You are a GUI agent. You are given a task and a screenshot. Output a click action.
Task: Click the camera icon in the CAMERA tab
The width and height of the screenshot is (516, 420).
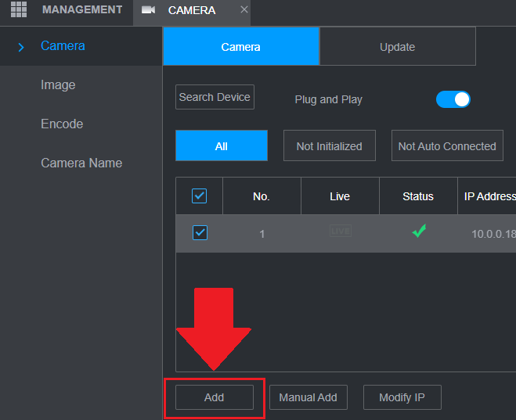point(148,10)
